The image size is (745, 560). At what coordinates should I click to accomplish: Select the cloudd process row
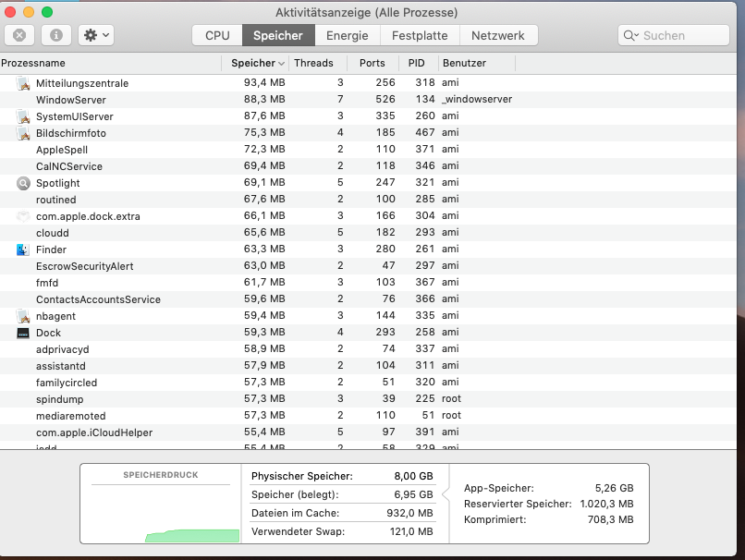[x=368, y=233]
